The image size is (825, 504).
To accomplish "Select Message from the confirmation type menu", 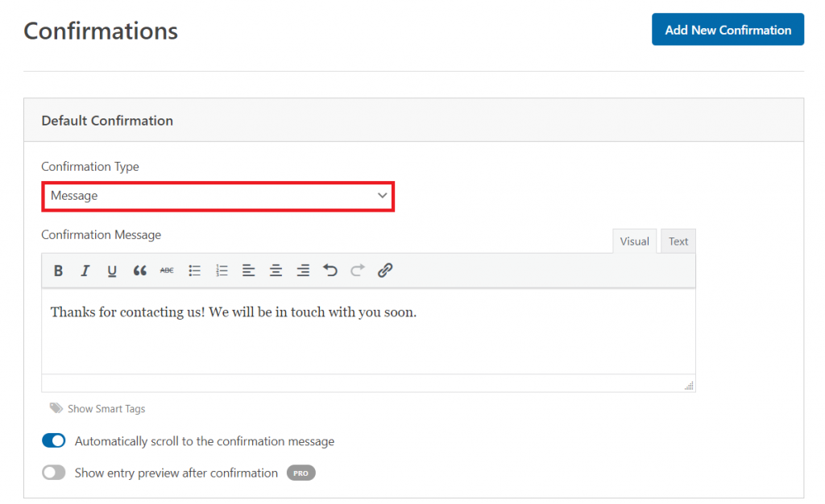I will 218,196.
